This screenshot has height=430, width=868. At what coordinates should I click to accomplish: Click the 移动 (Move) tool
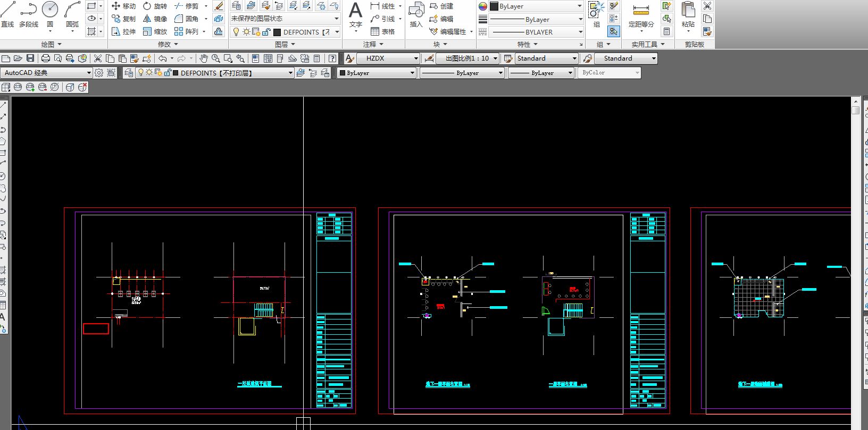coord(123,6)
